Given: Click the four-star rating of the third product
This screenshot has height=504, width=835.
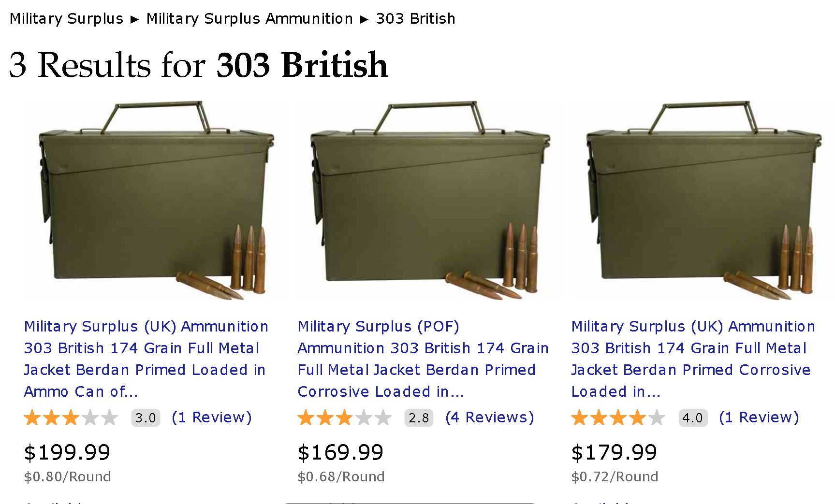Looking at the screenshot, I should (618, 418).
